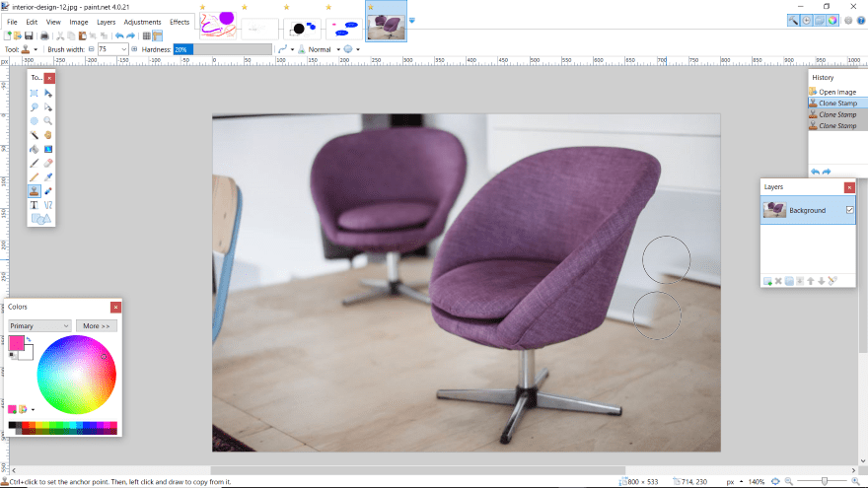868x488 pixels.
Task: Open the Adjustments menu
Action: point(142,22)
